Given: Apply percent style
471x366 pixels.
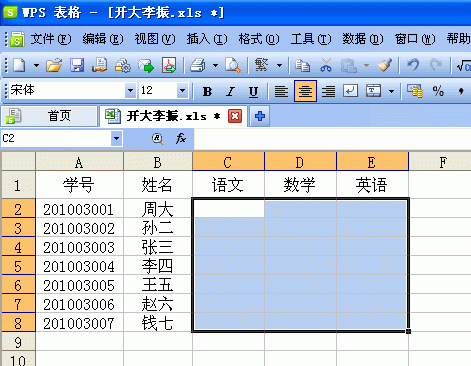Looking at the screenshot, I should (438, 91).
